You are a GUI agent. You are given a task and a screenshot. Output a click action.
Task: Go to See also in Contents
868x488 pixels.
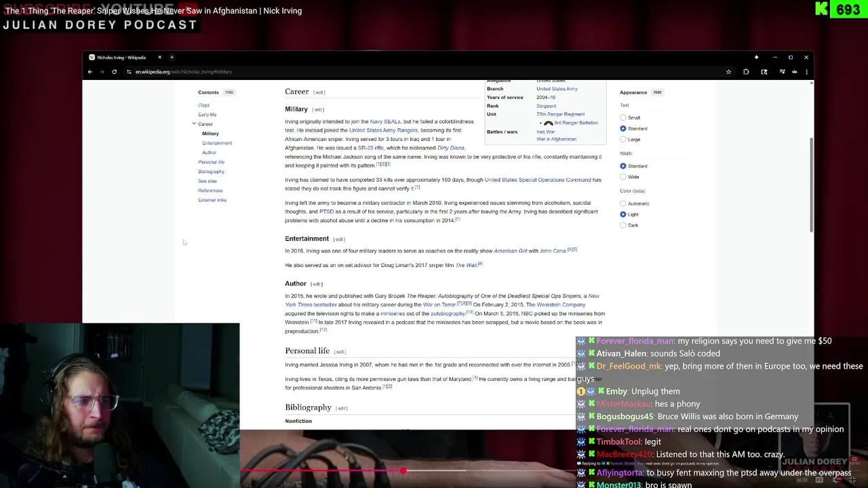[208, 181]
